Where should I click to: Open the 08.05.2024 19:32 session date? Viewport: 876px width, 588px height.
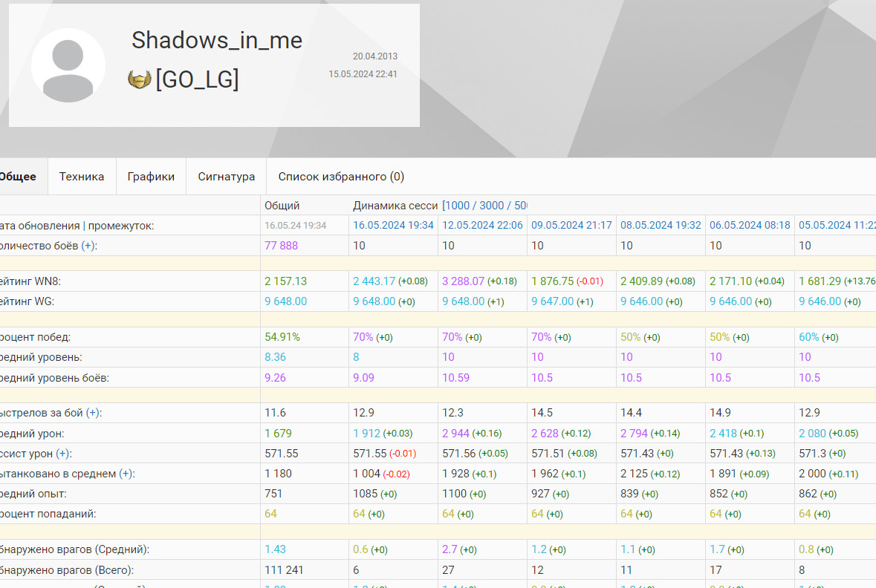click(x=661, y=226)
